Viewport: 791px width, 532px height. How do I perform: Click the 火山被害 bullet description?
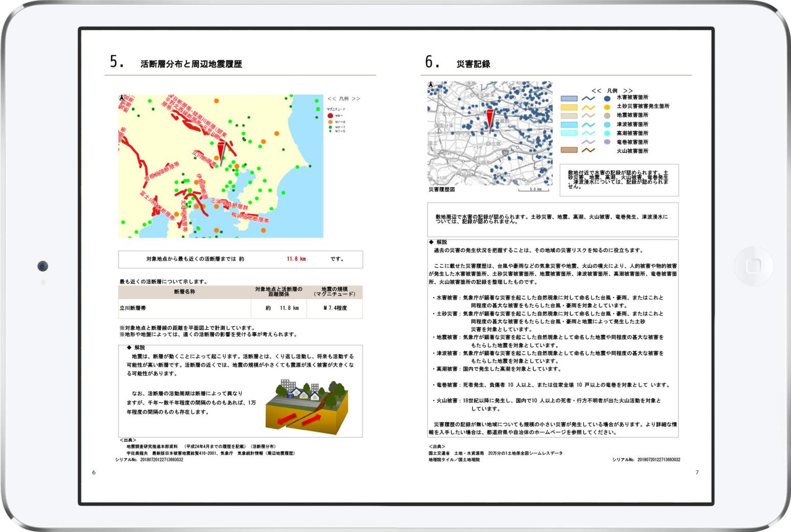click(547, 405)
